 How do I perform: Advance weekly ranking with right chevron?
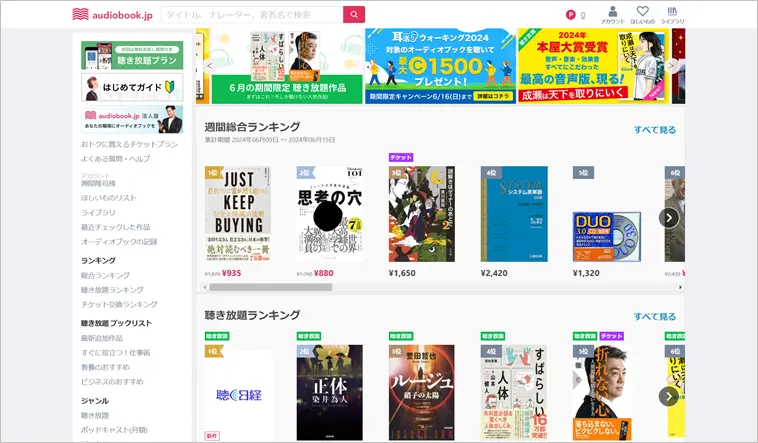[x=669, y=218]
